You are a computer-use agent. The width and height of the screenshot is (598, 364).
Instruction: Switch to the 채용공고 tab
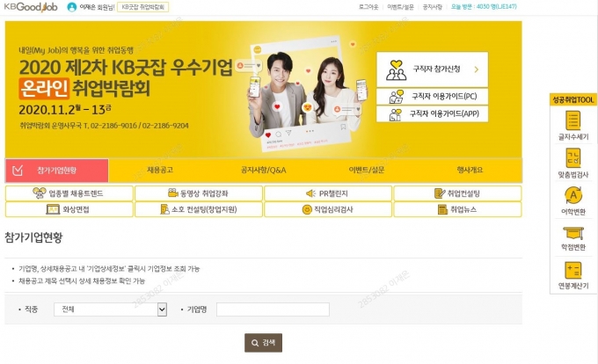click(x=160, y=170)
